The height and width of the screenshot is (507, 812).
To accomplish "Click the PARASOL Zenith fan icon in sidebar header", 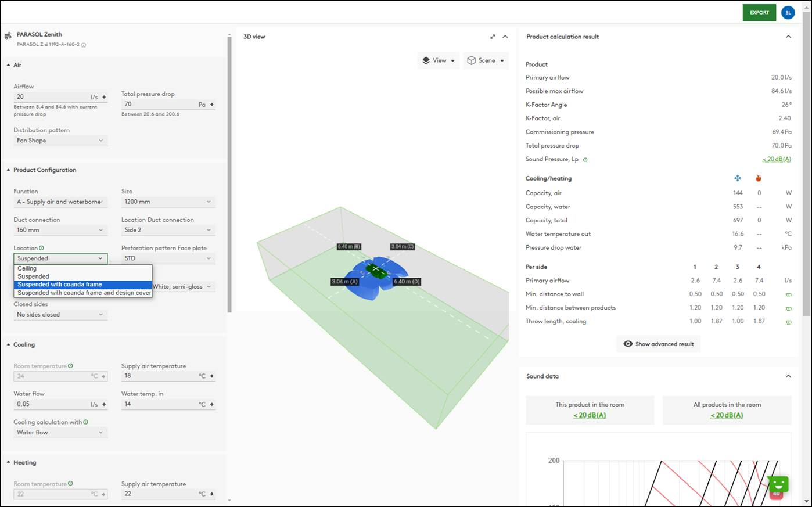I will pos(7,35).
